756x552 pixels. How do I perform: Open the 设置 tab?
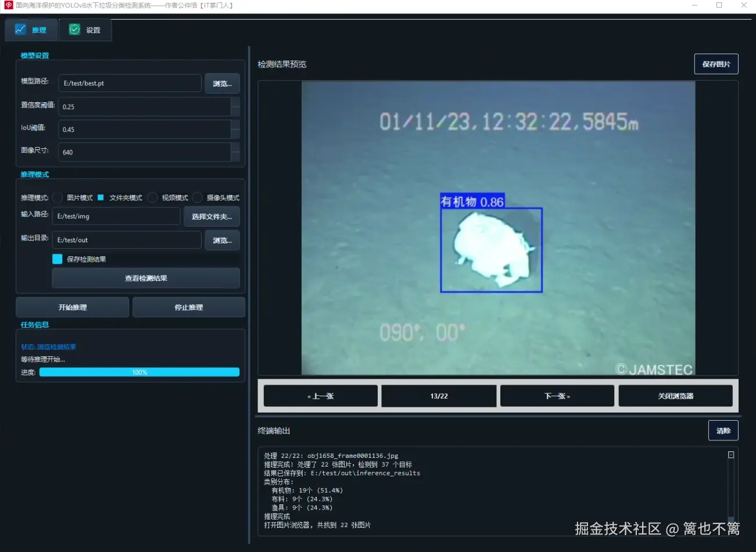pyautogui.click(x=85, y=30)
